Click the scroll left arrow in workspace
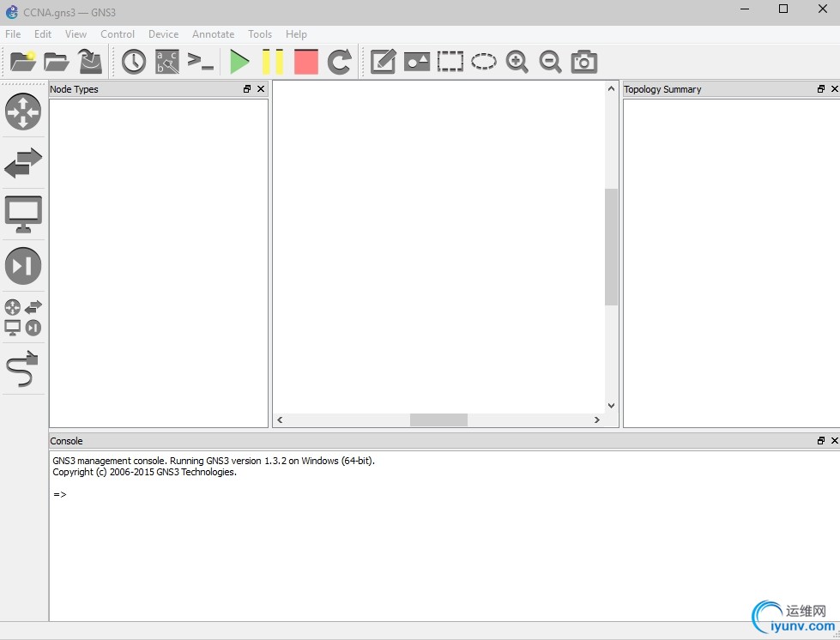This screenshot has height=640, width=840. coord(280,420)
